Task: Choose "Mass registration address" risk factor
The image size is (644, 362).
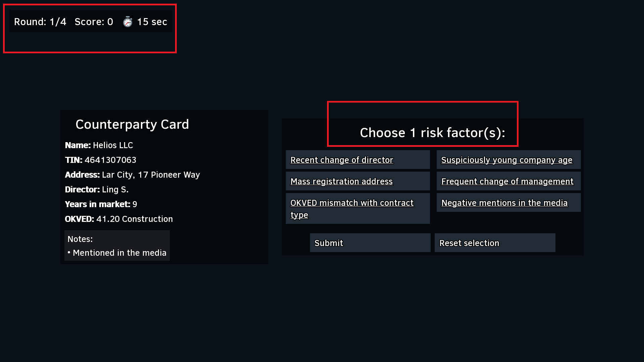Action: [341, 181]
